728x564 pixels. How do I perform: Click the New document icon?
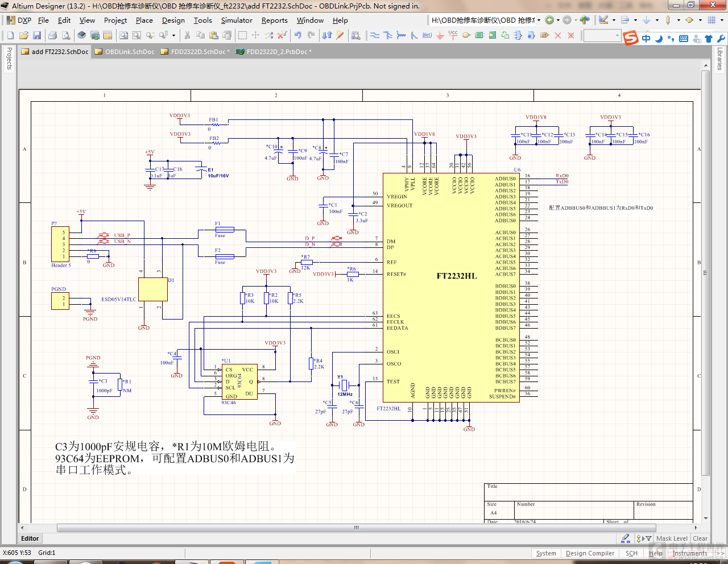[x=10, y=35]
